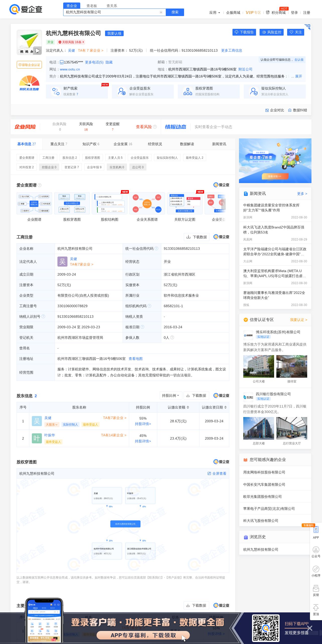The height and width of the screenshot is (644, 322).
Task: Click the 风险监控 button
Action: pos(272,32)
